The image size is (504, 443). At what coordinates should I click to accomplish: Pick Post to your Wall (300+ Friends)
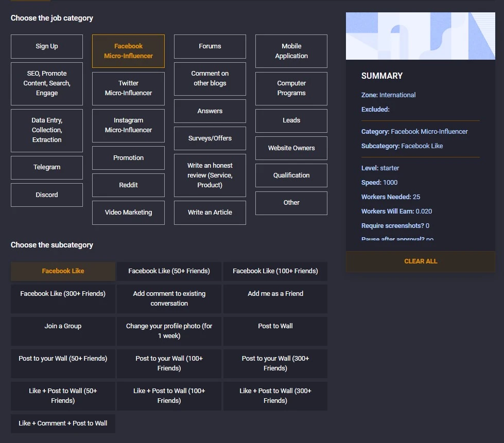click(275, 364)
